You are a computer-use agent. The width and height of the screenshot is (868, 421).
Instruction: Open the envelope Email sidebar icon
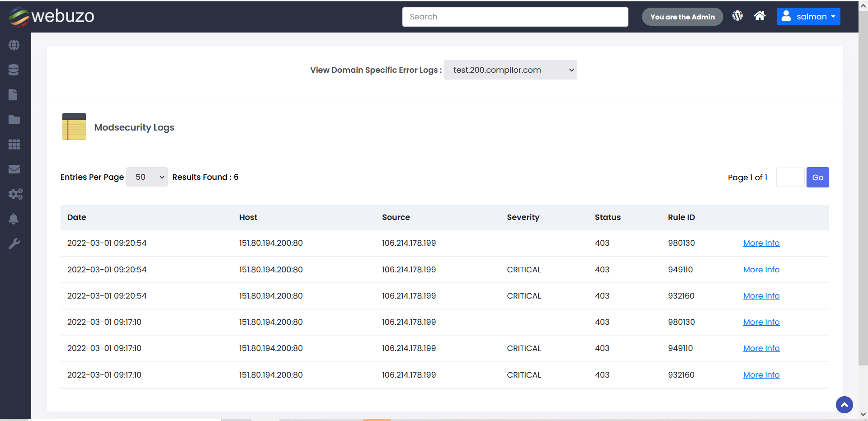pos(14,169)
